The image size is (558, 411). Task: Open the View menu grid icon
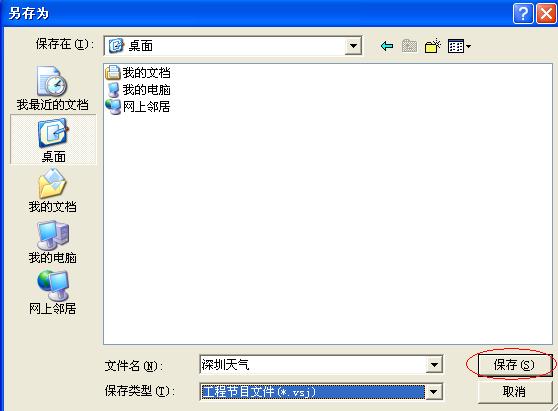[459, 46]
